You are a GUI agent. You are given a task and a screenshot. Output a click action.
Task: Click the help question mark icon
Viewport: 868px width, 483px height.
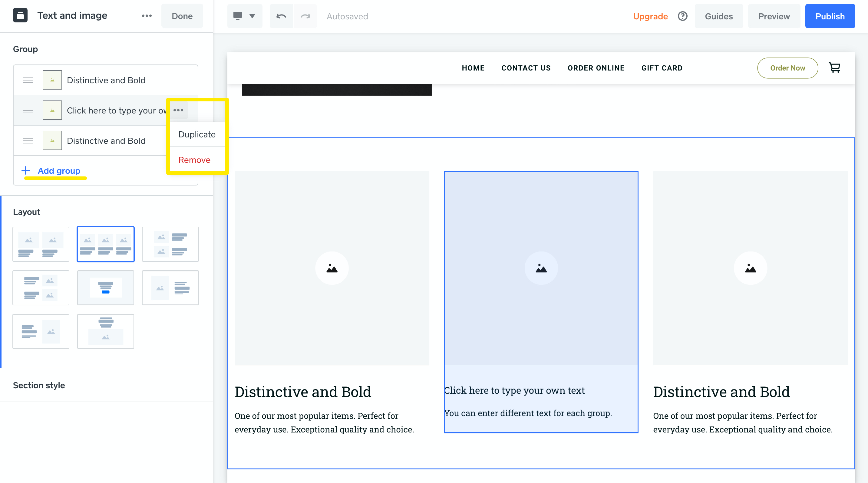(x=682, y=16)
